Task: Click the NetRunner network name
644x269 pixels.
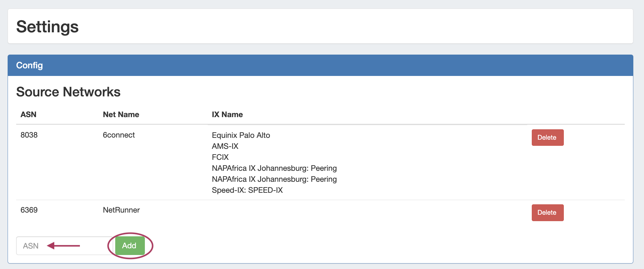Action: point(121,210)
